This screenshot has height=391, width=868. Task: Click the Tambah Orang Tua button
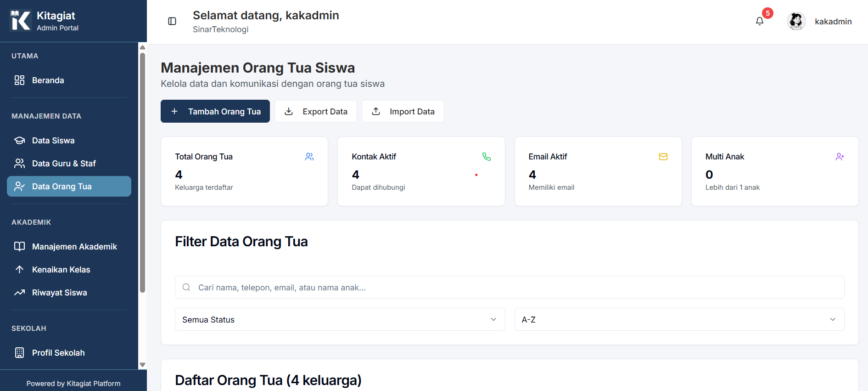[215, 111]
